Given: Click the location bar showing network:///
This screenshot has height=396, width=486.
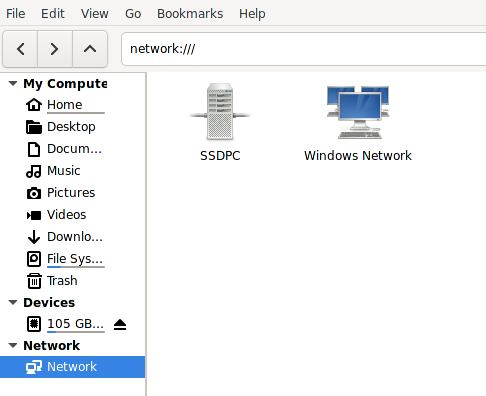Looking at the screenshot, I should click(x=304, y=49).
